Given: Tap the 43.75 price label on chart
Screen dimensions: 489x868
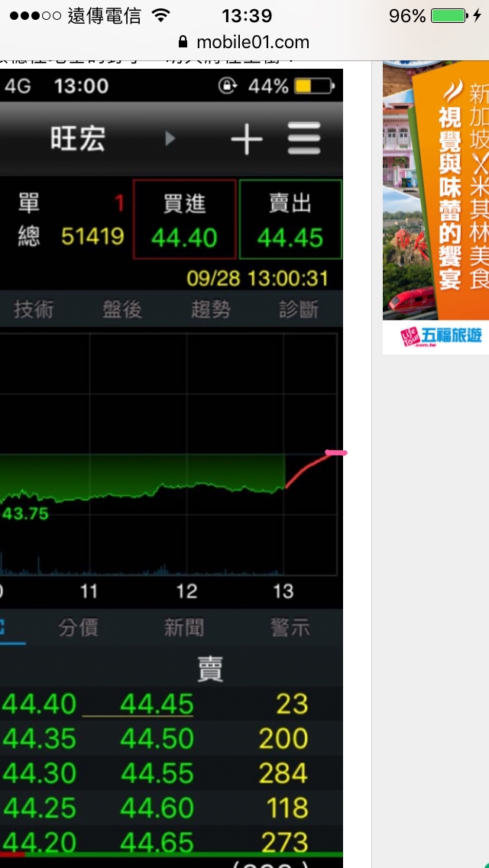Looking at the screenshot, I should click(x=25, y=514).
